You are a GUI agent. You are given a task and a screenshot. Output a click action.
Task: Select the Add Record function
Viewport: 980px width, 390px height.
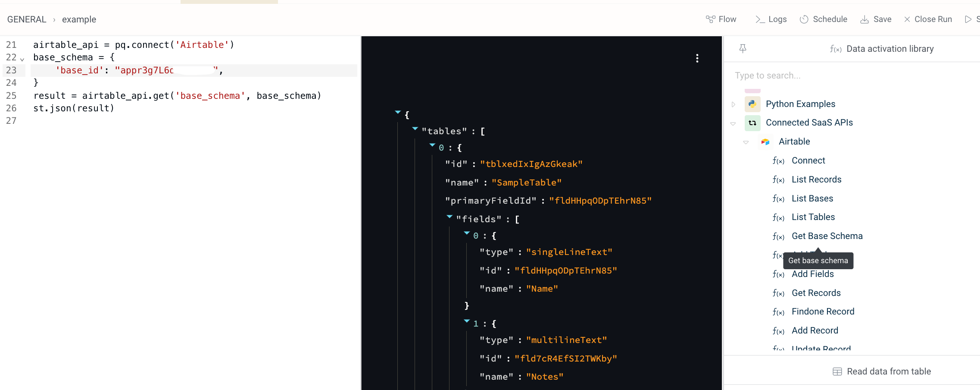pos(815,330)
